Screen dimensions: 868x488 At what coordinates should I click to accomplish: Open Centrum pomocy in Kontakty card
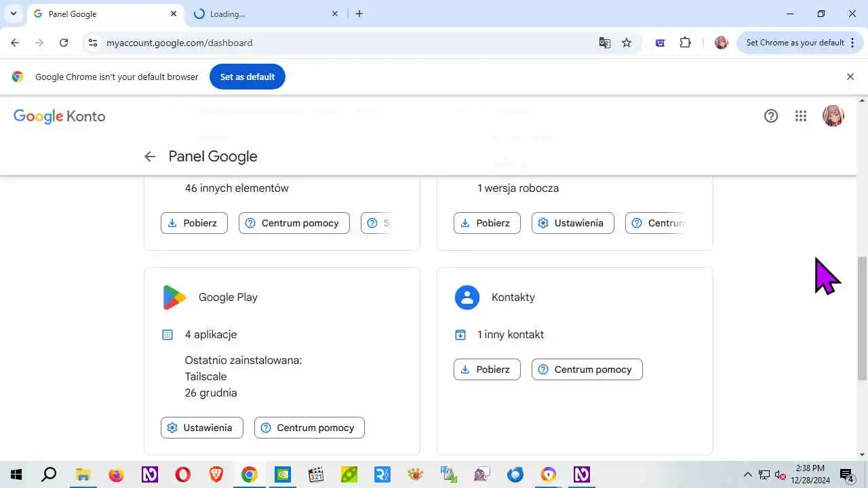tap(587, 369)
